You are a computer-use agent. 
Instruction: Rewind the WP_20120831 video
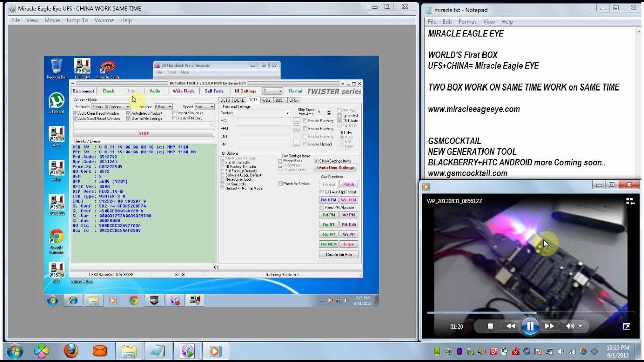(x=511, y=326)
